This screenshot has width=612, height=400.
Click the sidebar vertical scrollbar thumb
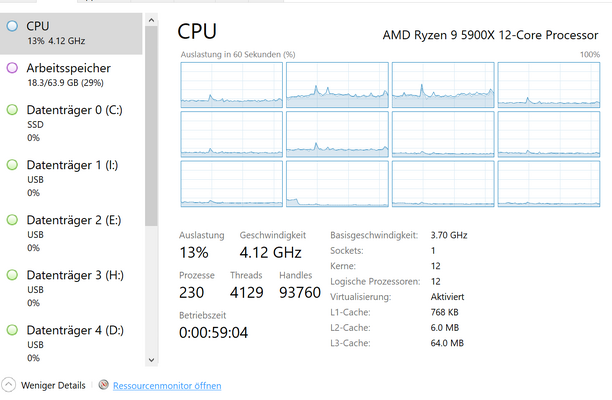pos(151,126)
